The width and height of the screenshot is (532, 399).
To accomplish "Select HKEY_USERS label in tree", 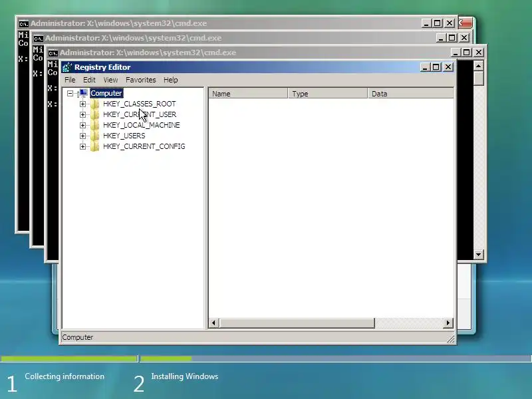I will (x=124, y=136).
